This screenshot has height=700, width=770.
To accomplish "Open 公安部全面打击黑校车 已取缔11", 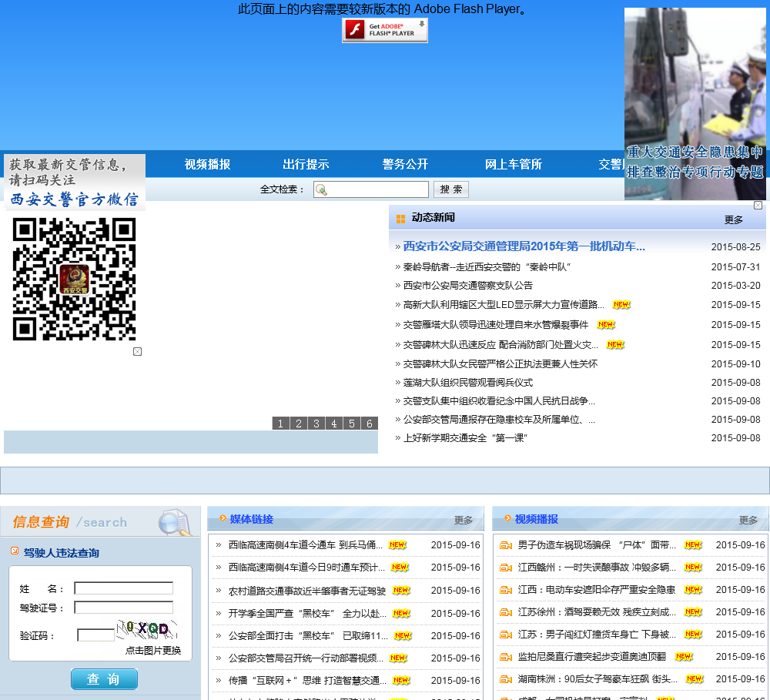I will (x=308, y=636).
